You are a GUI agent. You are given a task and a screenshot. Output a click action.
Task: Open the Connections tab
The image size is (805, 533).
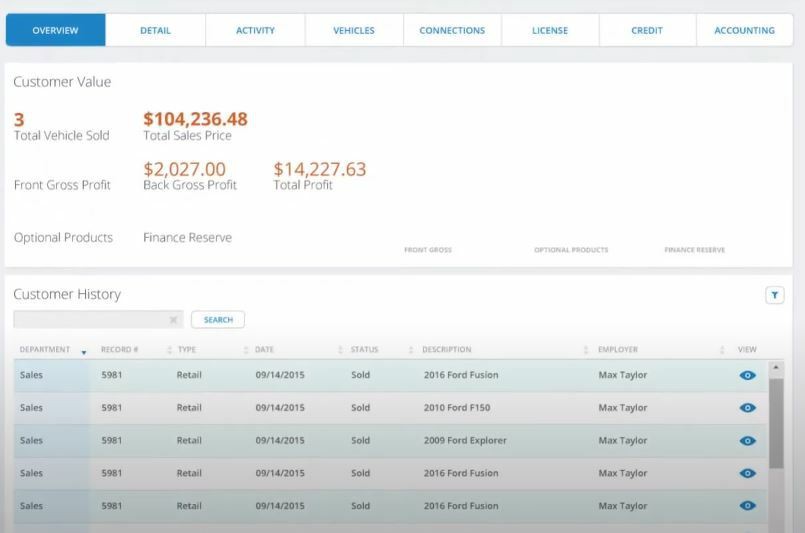pos(452,30)
